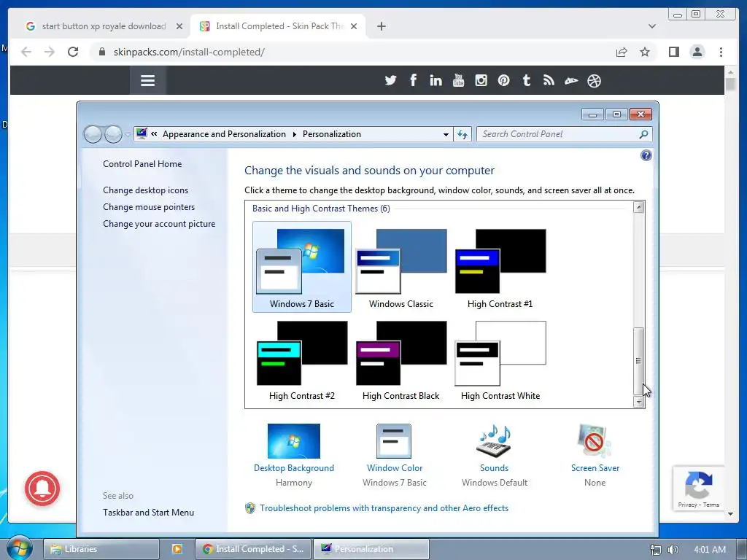Open the YouTube icon in site header
The image size is (747, 560).
click(458, 80)
